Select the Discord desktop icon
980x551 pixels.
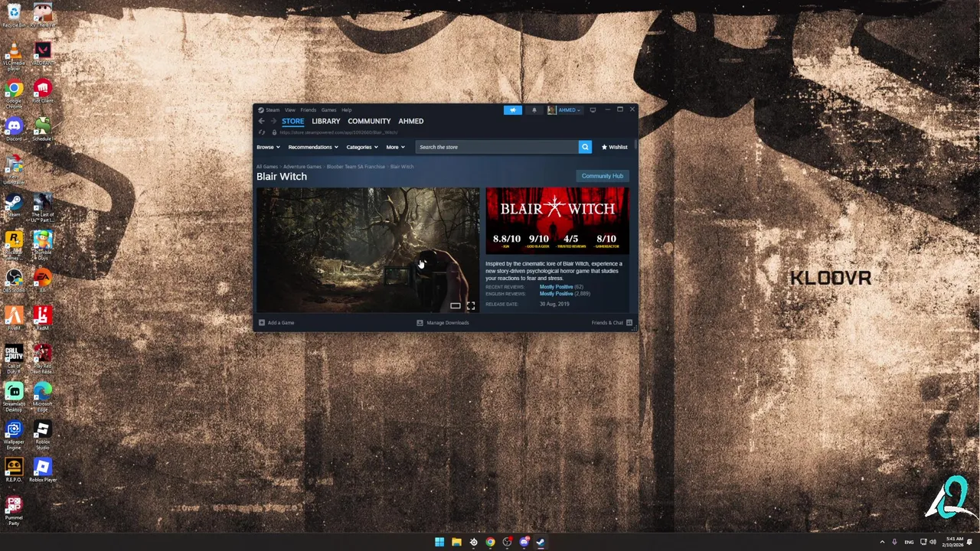pos(14,129)
